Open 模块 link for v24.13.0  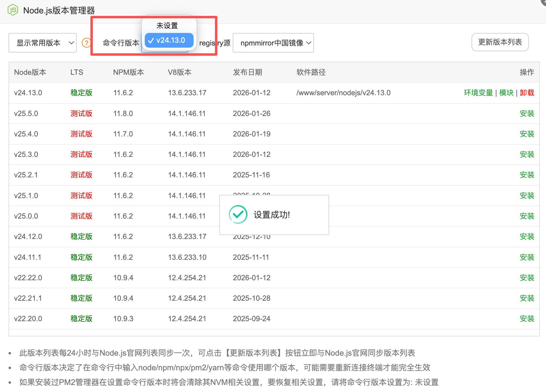[x=506, y=93]
